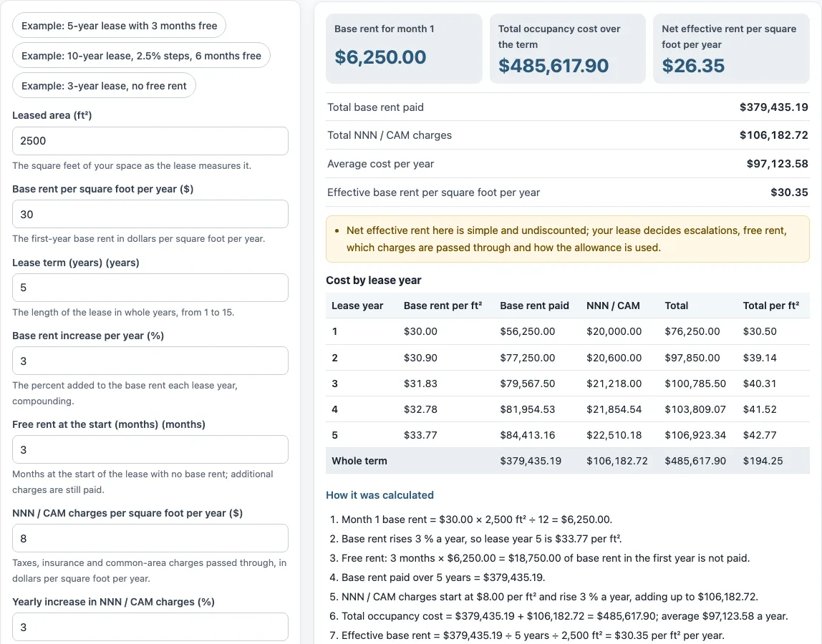Select year 5 NNN / CAM $22,510.18
Screen dimensions: 822x644
point(614,435)
